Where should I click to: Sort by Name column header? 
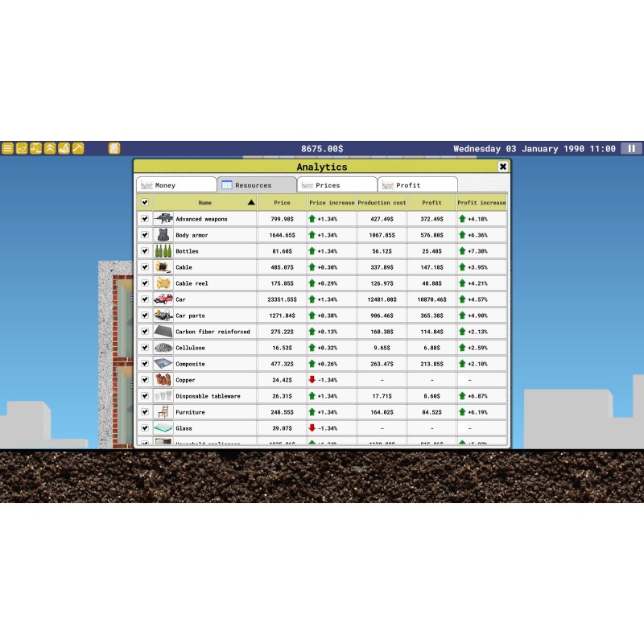coord(205,203)
